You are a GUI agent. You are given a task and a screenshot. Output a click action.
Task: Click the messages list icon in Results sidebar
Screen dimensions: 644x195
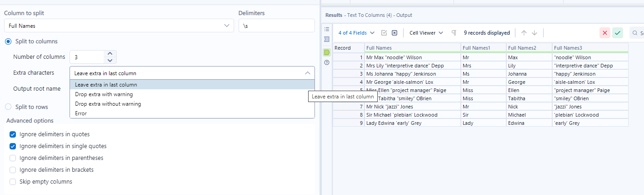327,29
